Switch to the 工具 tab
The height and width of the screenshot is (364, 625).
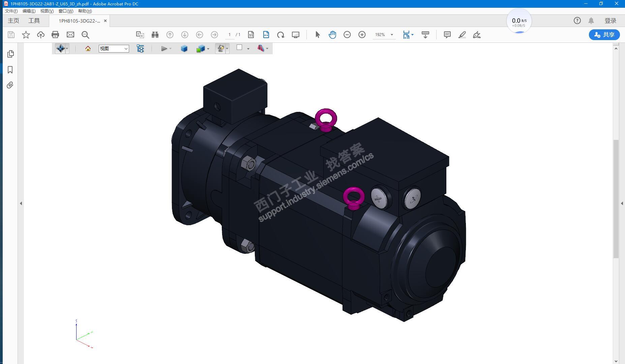(x=34, y=21)
